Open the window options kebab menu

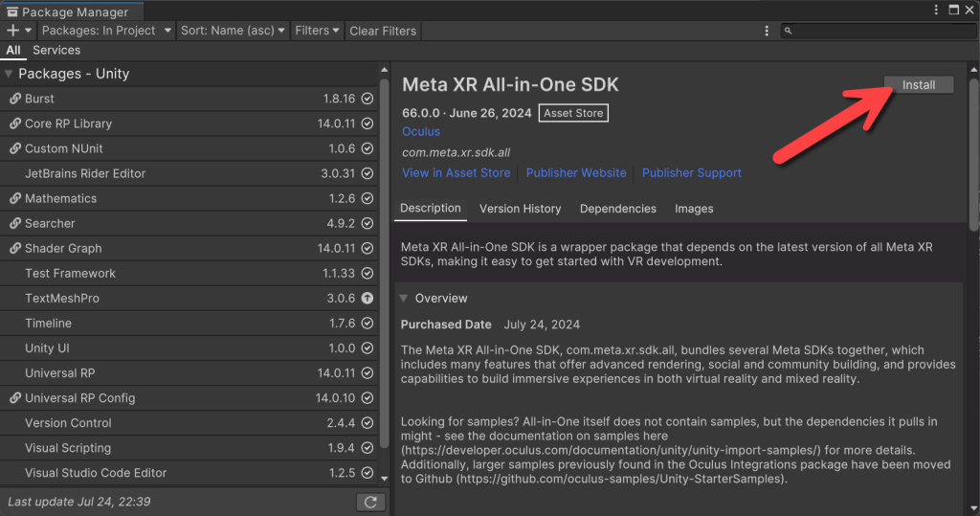click(936, 10)
